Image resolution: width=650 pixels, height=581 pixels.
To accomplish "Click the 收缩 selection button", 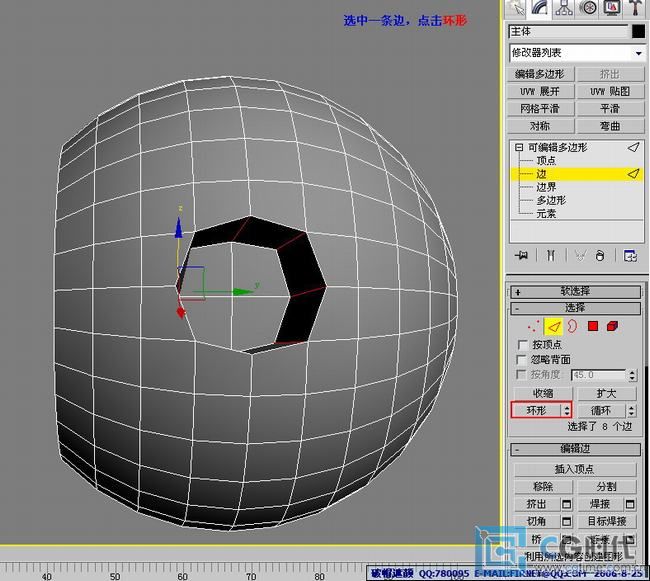I will pyautogui.click(x=543, y=393).
